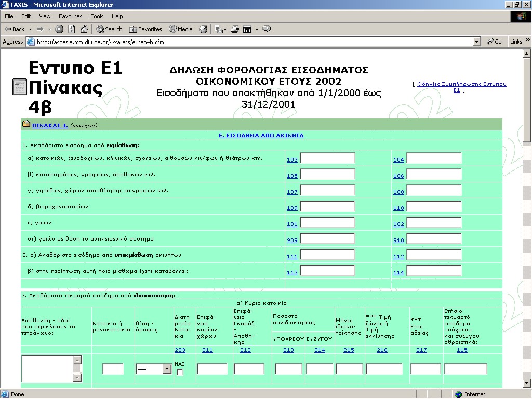532x399 pixels.
Task: Go to Home page icon
Action: pos(84,29)
